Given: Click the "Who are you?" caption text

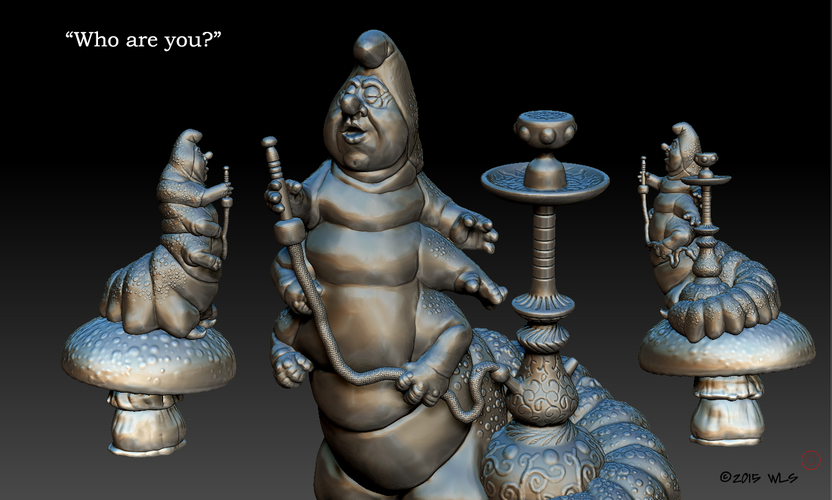Looking at the screenshot, I should coord(143,40).
